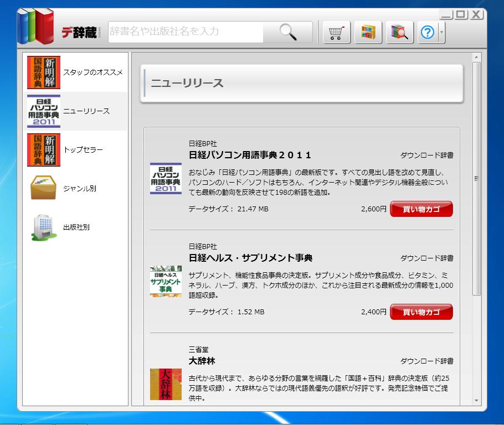This screenshot has height=425, width=504.
Task: Focus the 辞書名や出版社名を入力 search field
Action: tap(186, 32)
